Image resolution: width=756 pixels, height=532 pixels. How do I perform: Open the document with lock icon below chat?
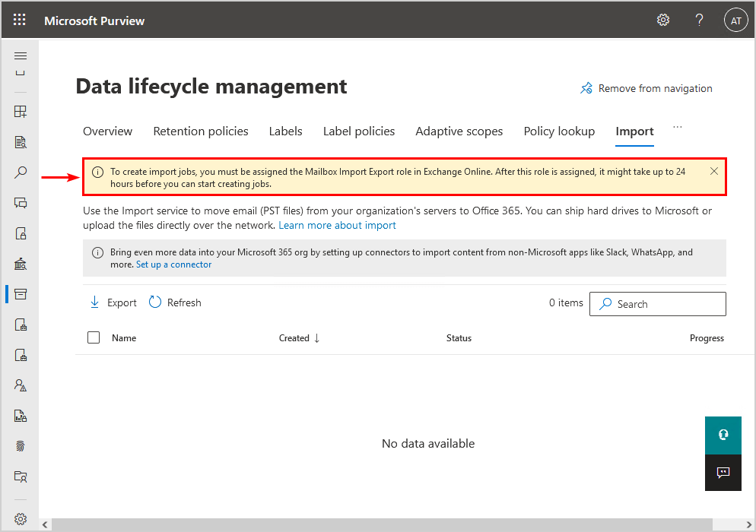21,233
